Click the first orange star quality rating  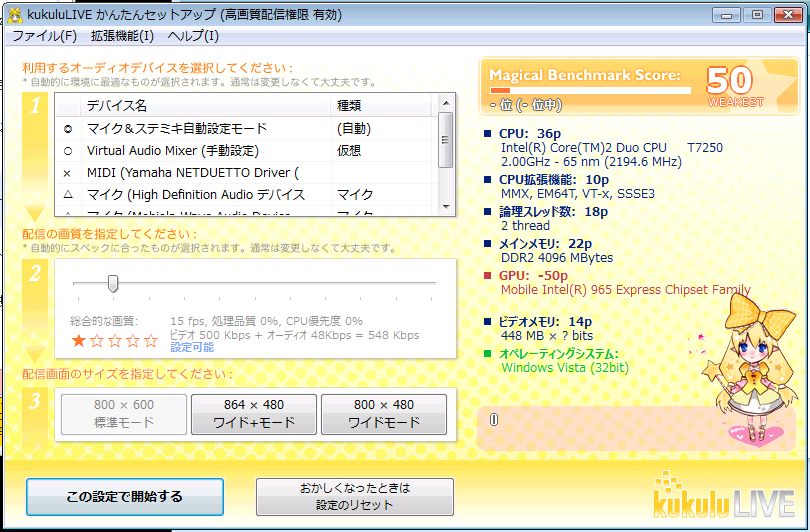pos(79,341)
